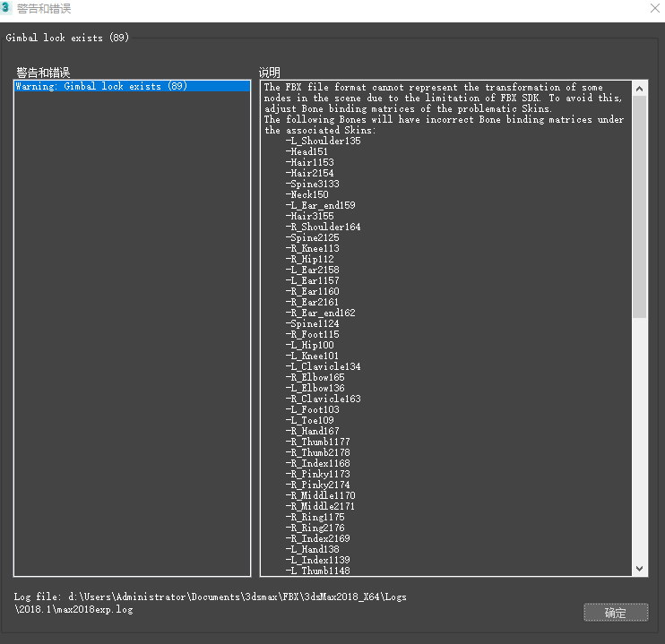Click the -L_Foot103 entry
The image size is (665, 644).
point(313,409)
